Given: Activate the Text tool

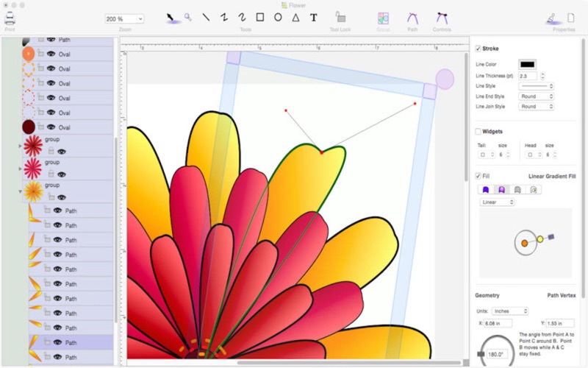Looking at the screenshot, I should (x=314, y=18).
